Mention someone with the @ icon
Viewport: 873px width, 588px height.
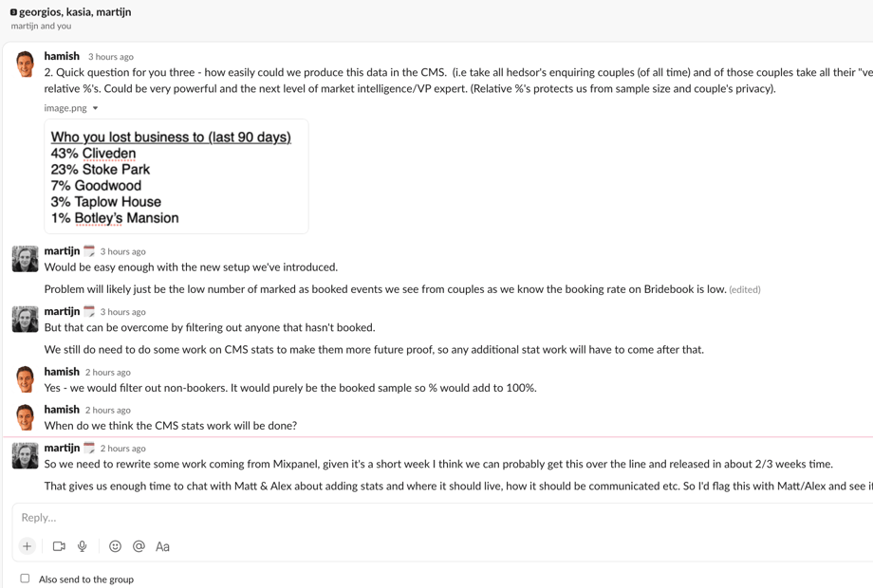139,546
